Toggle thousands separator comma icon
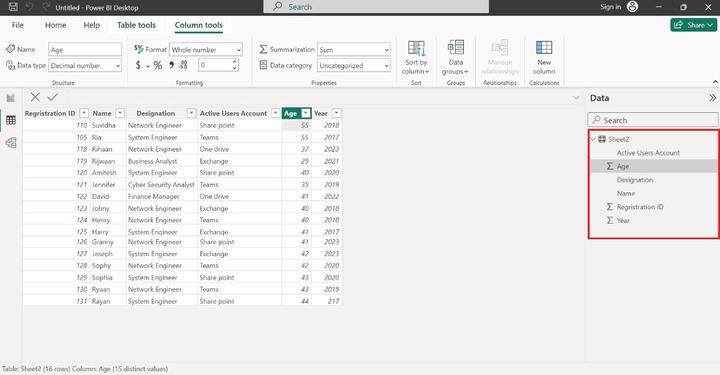The height and width of the screenshot is (375, 720). tap(171, 65)
